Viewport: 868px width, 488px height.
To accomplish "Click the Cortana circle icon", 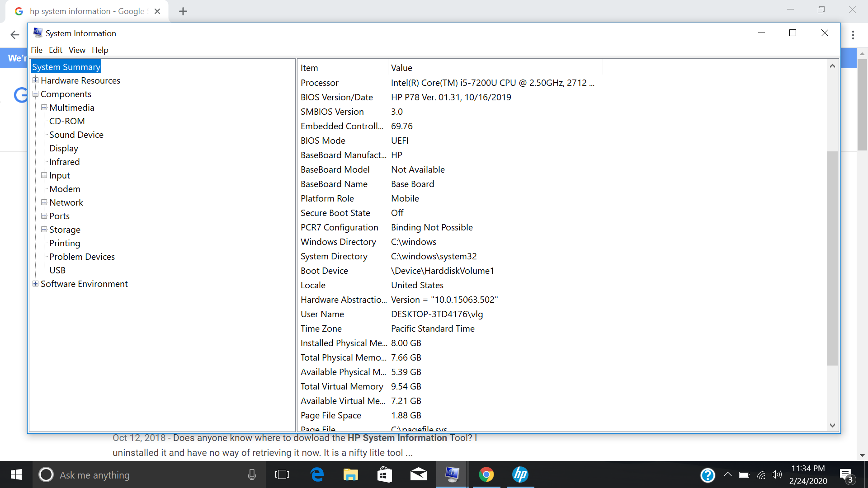I will (46, 474).
